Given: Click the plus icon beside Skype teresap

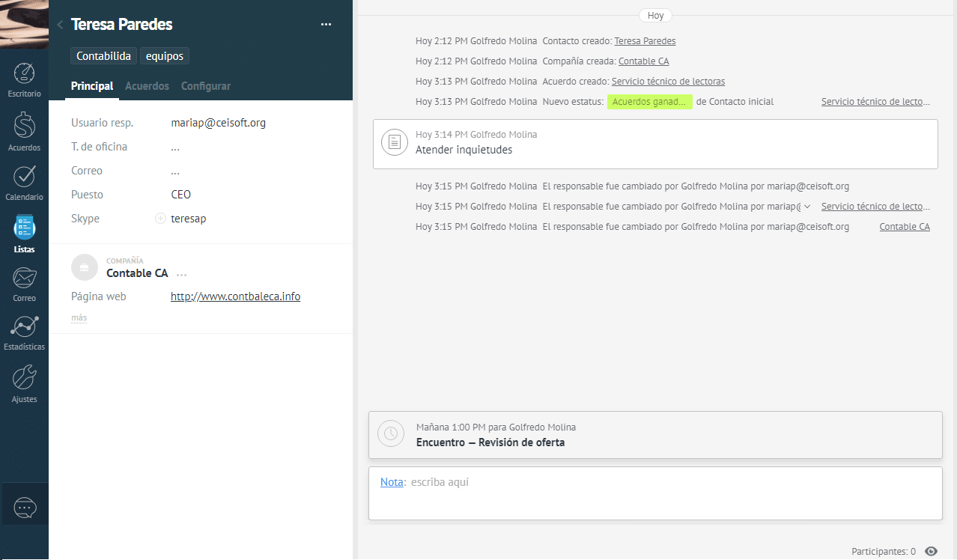Looking at the screenshot, I should coord(159,219).
